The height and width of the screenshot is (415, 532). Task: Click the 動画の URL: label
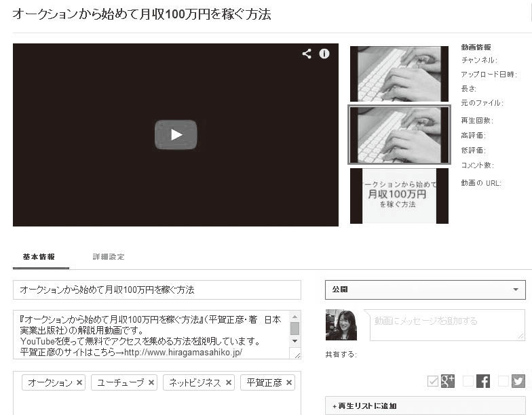480,183
